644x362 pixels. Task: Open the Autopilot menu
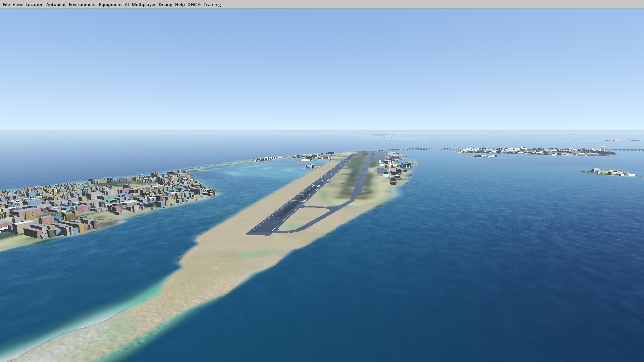point(56,4)
